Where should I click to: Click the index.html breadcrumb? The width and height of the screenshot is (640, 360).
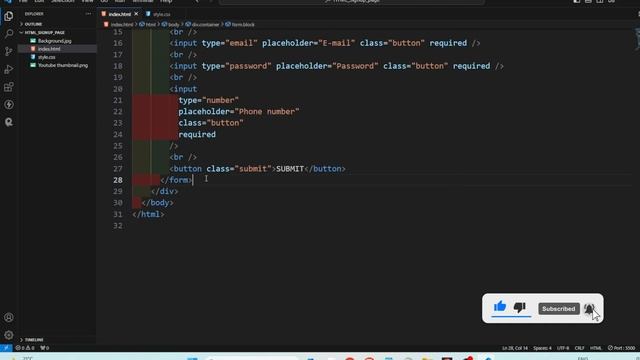pos(121,24)
